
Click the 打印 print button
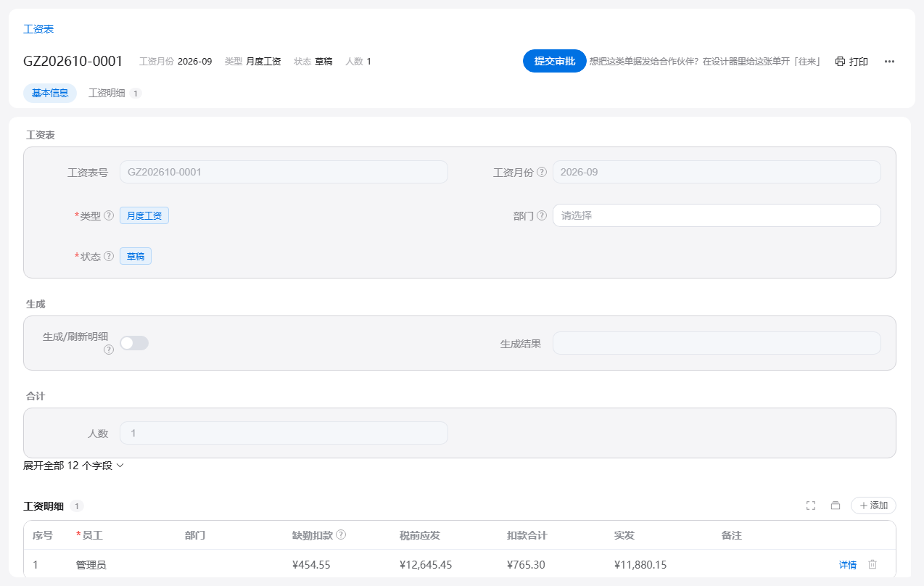coord(851,62)
